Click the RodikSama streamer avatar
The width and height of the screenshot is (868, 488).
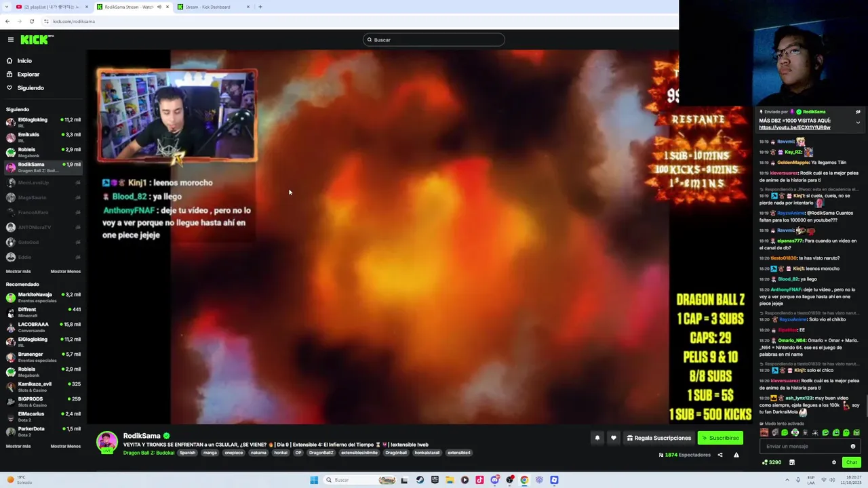[x=106, y=442]
